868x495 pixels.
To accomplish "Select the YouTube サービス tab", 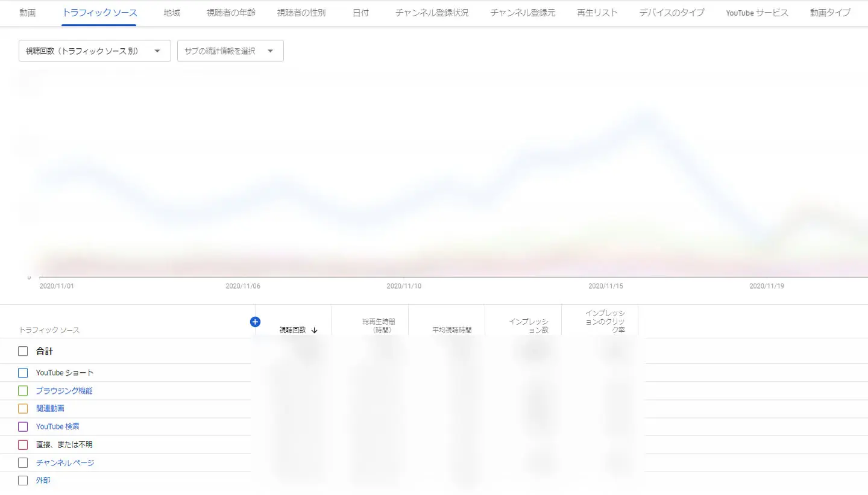I will tap(757, 13).
